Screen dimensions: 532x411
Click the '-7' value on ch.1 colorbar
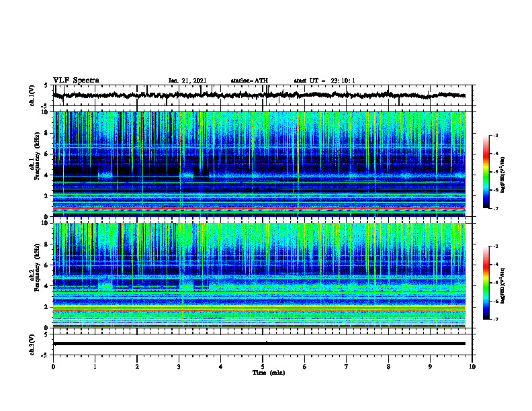(495, 208)
